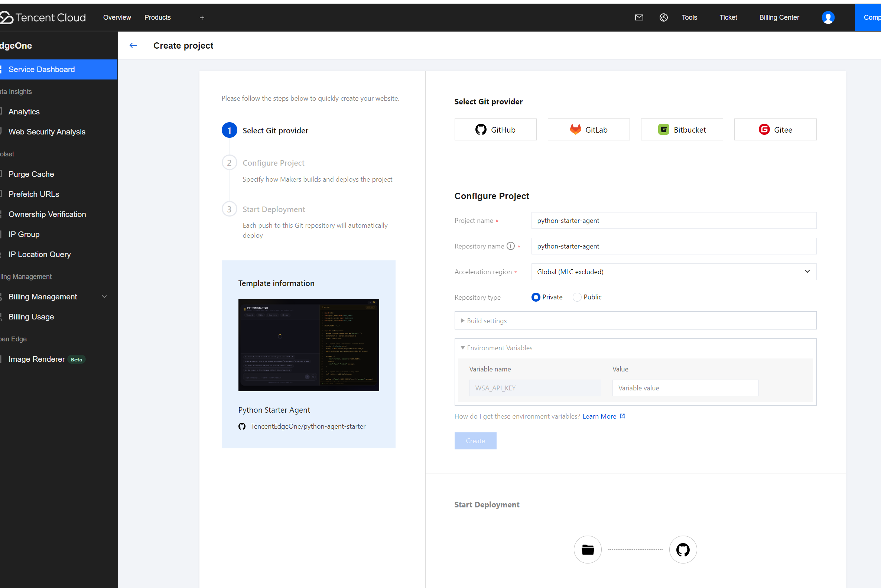Choose Gitee as Git provider

[775, 130]
